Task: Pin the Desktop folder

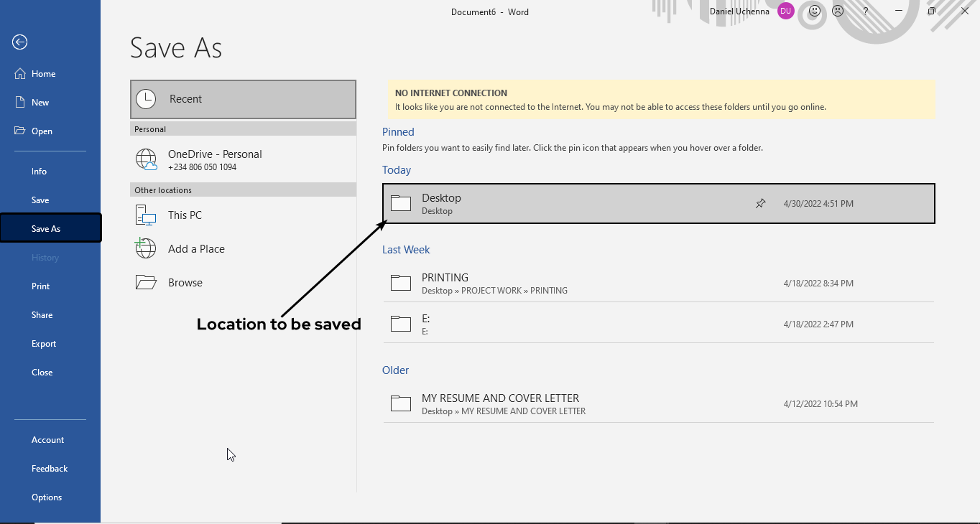Action: 760,204
